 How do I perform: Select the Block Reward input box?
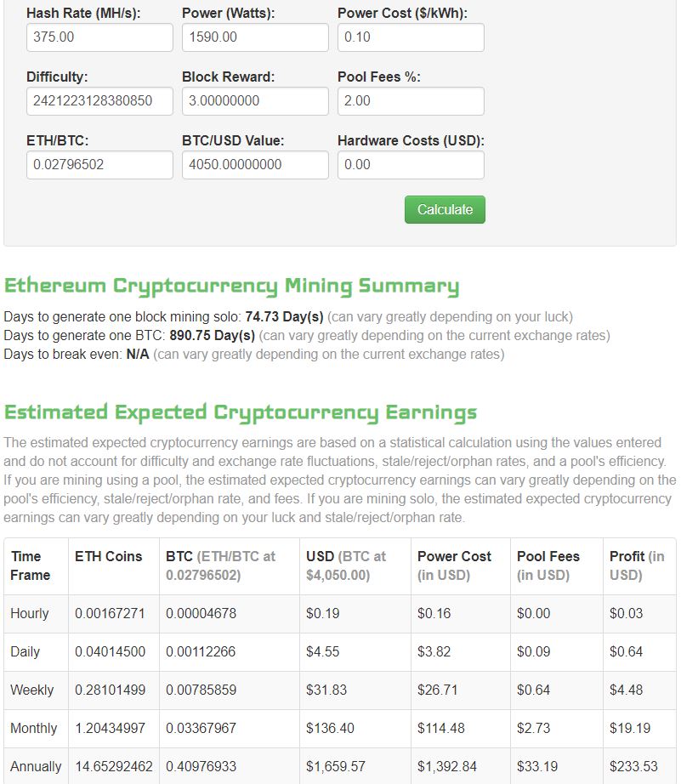[x=255, y=101]
